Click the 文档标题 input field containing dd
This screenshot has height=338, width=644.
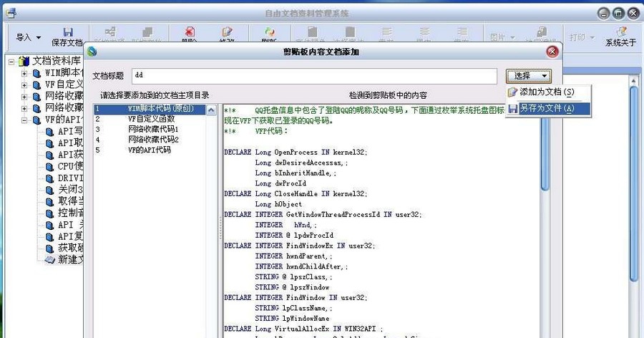(x=314, y=76)
